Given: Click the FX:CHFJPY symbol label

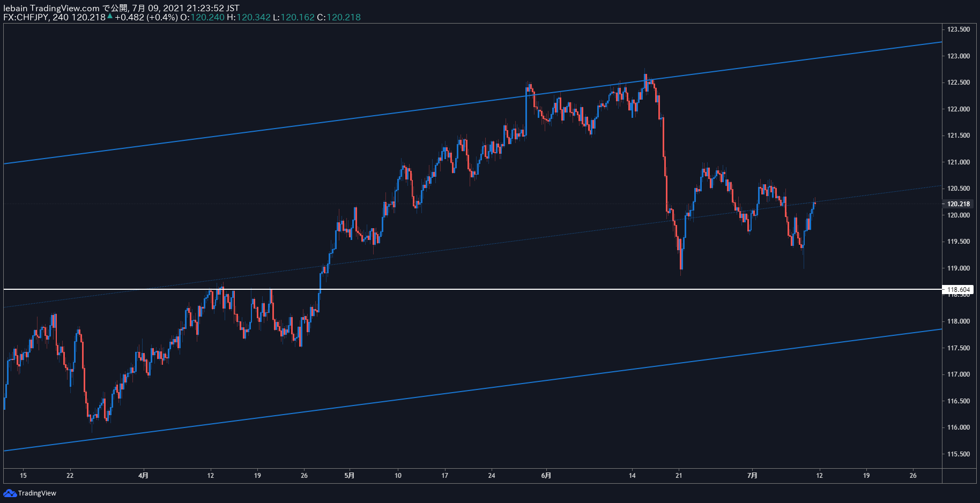Looking at the screenshot, I should point(26,17).
